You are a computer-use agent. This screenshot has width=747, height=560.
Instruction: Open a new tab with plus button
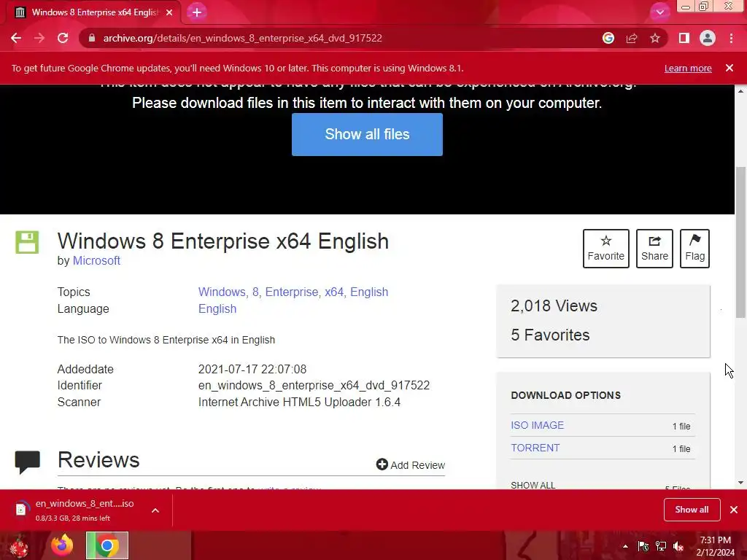tap(197, 12)
